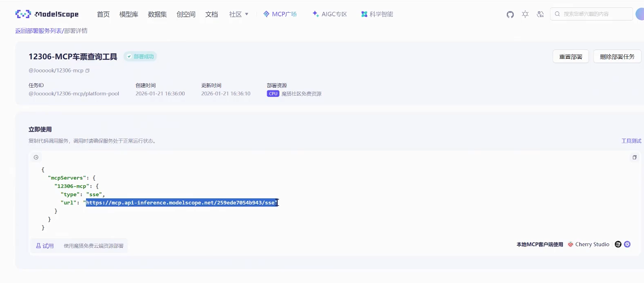Open the 模型库 navigation item
This screenshot has width=644, height=283.
point(129,14)
